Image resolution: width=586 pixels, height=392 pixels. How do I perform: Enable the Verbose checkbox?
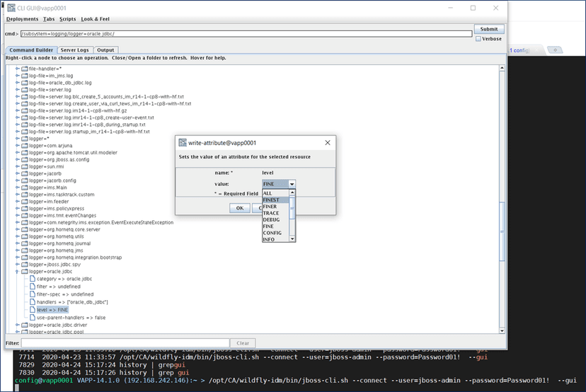pos(478,39)
